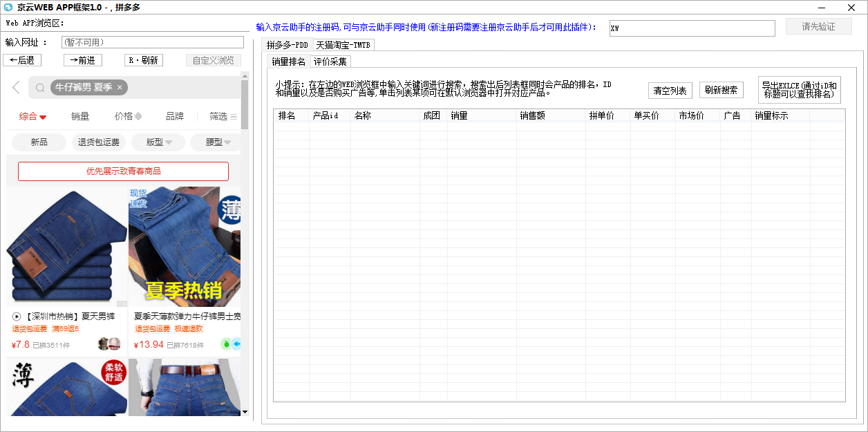The height and width of the screenshot is (432, 868).
Task: Click the 刷新搜索 button
Action: pyautogui.click(x=721, y=90)
